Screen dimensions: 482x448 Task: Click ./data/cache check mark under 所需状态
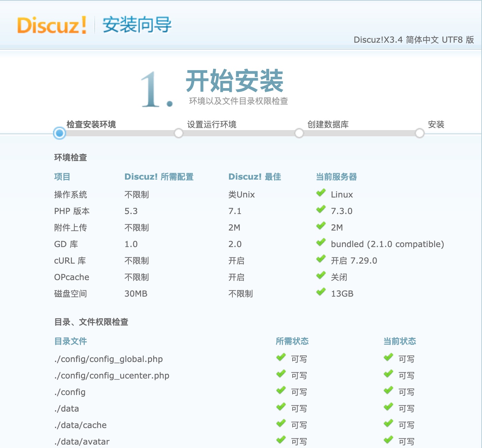[x=281, y=424]
